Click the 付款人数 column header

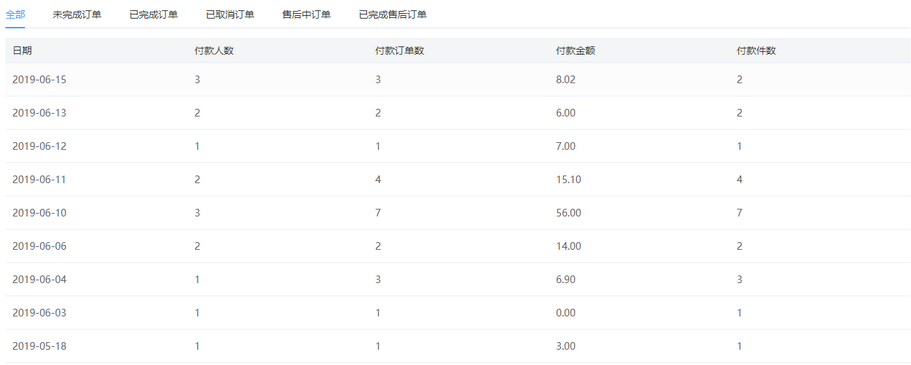[214, 51]
